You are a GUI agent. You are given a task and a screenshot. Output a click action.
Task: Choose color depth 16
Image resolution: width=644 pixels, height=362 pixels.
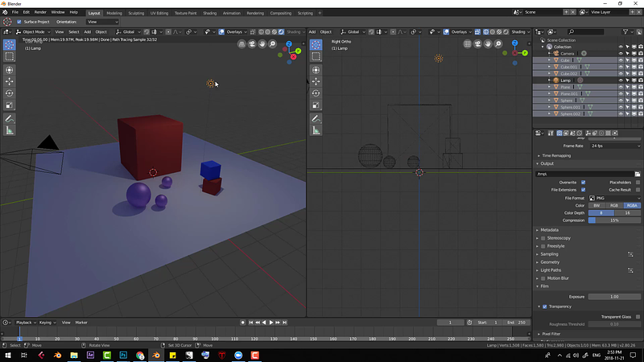click(x=627, y=212)
